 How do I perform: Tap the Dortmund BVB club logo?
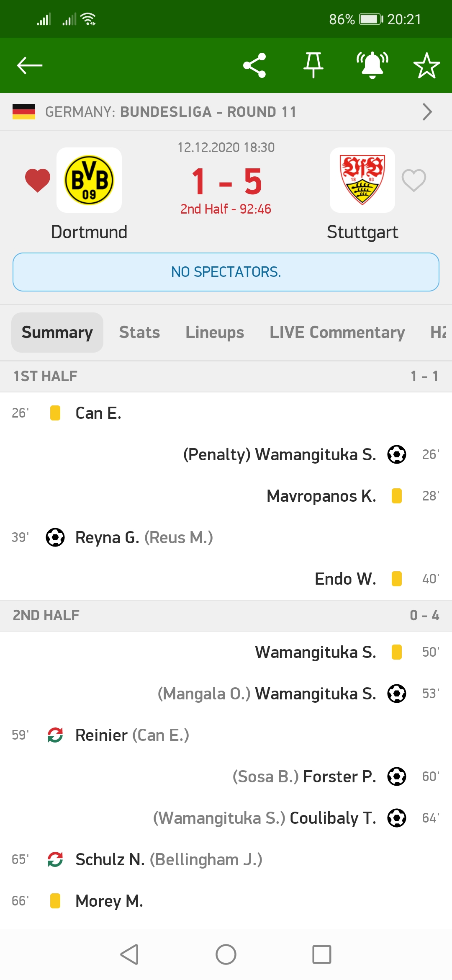[x=89, y=180]
